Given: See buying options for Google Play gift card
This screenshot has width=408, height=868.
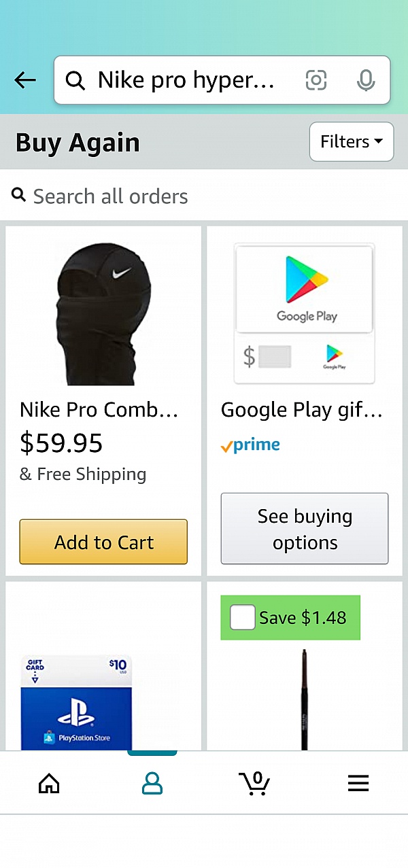Looking at the screenshot, I should (x=305, y=529).
